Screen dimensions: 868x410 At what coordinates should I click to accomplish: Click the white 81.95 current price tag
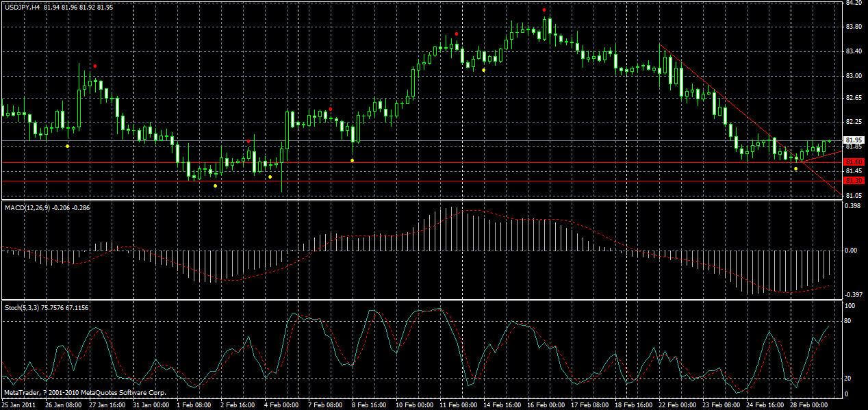(x=853, y=140)
